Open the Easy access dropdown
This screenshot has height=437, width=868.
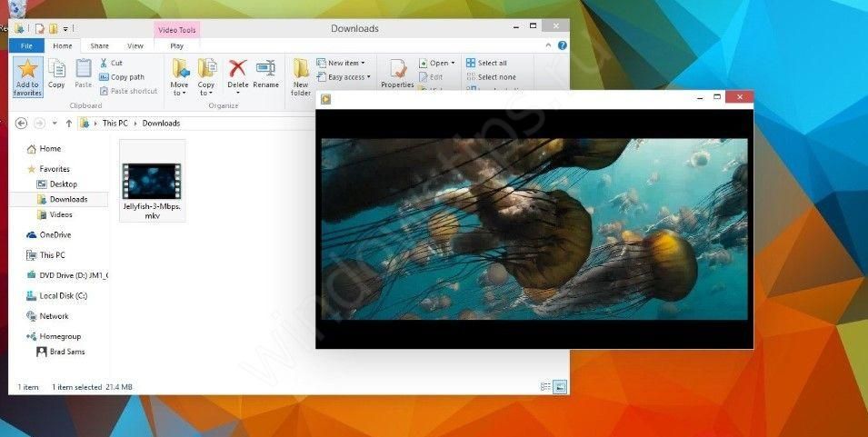345,77
